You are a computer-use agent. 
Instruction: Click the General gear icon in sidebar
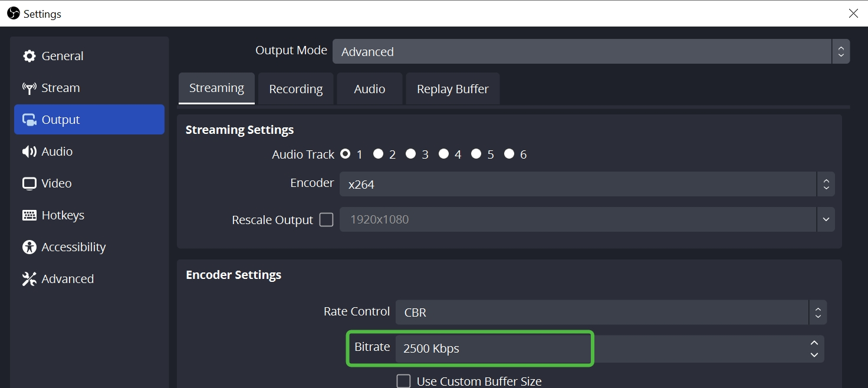(29, 56)
